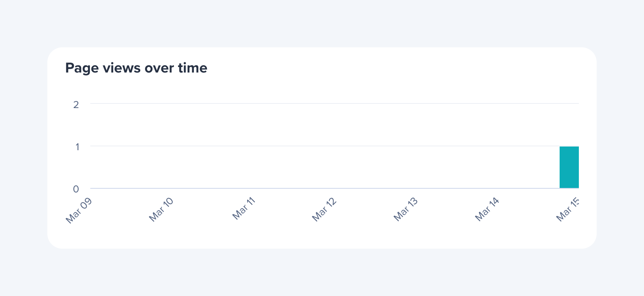Click the y-axis value 0 label
Screen dimensions: 644x296
tap(76, 189)
